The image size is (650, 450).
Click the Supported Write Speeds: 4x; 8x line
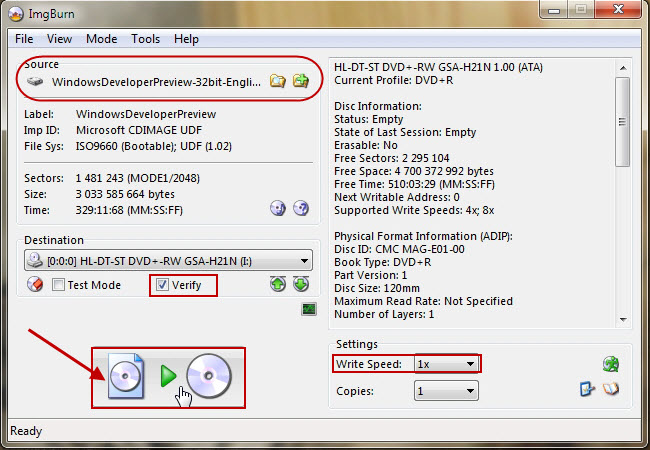coord(414,210)
